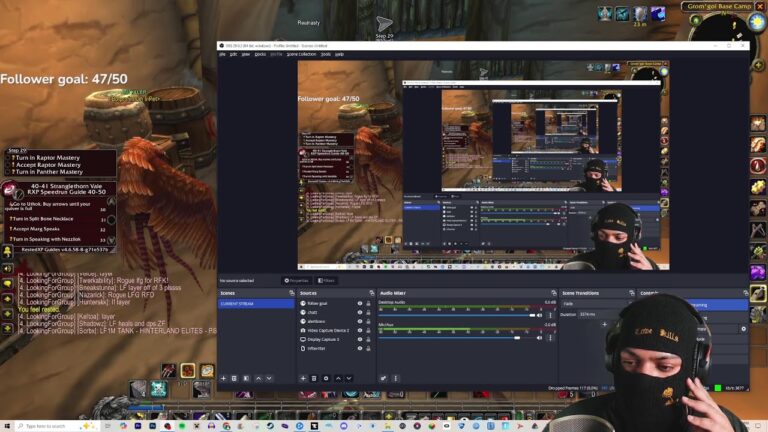
Task: Open the Windows Start menu
Action: pyautogui.click(x=7, y=426)
